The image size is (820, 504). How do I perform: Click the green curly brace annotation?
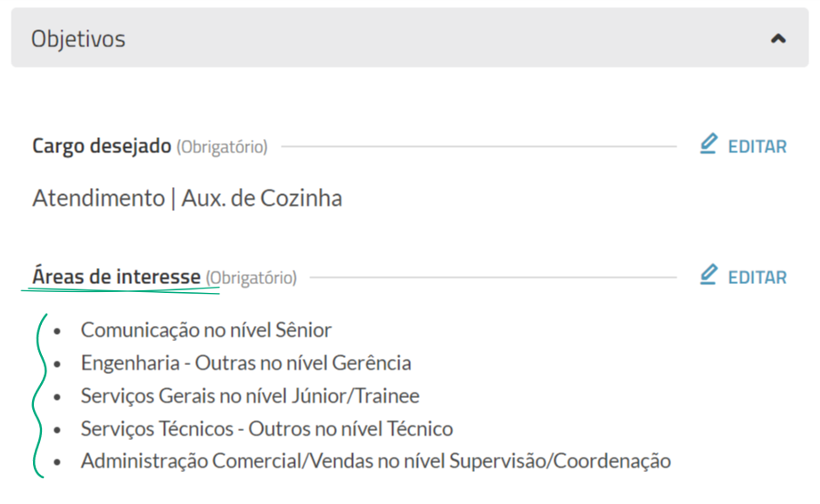pos(39,396)
